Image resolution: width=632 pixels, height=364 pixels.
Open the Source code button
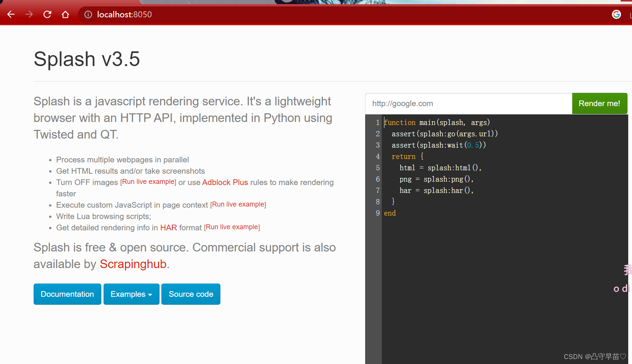coord(191,294)
